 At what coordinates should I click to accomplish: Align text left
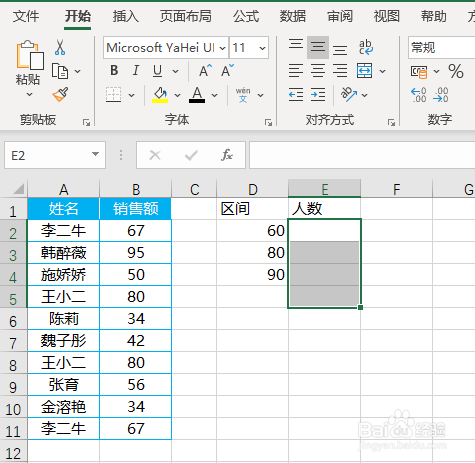(296, 71)
